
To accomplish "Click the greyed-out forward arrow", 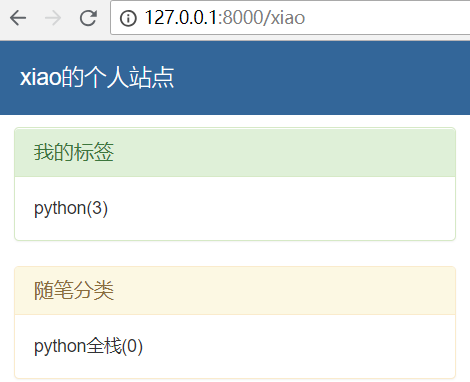I will point(53,18).
